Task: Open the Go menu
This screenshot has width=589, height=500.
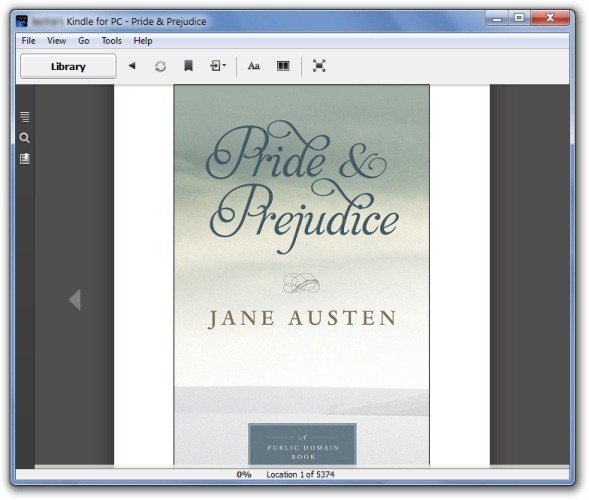Action: click(x=84, y=41)
